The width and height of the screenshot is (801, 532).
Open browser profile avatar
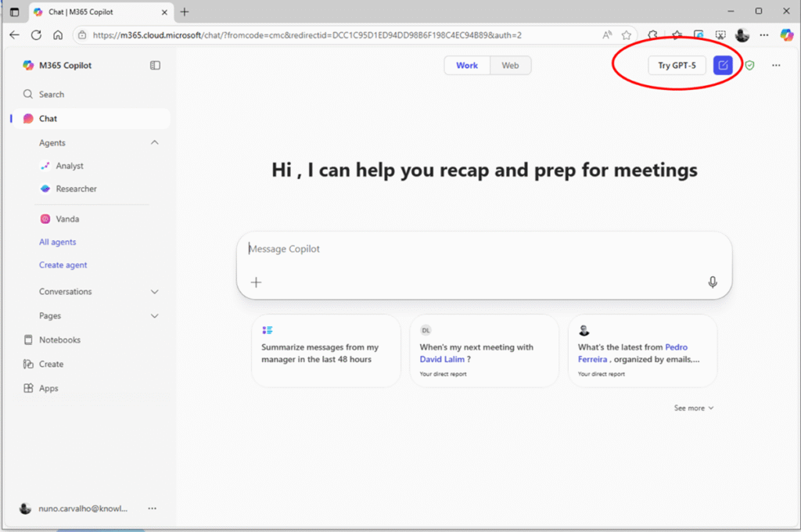(x=742, y=35)
